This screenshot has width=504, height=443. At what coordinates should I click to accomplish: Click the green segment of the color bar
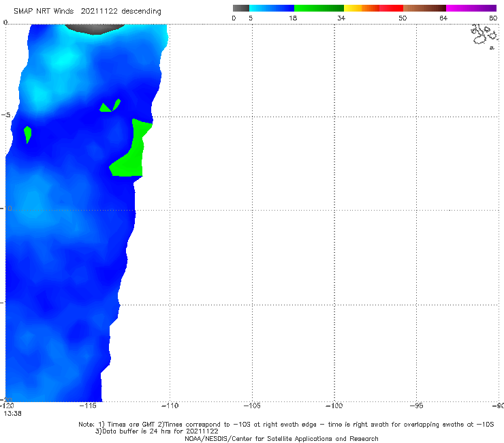tap(319, 8)
